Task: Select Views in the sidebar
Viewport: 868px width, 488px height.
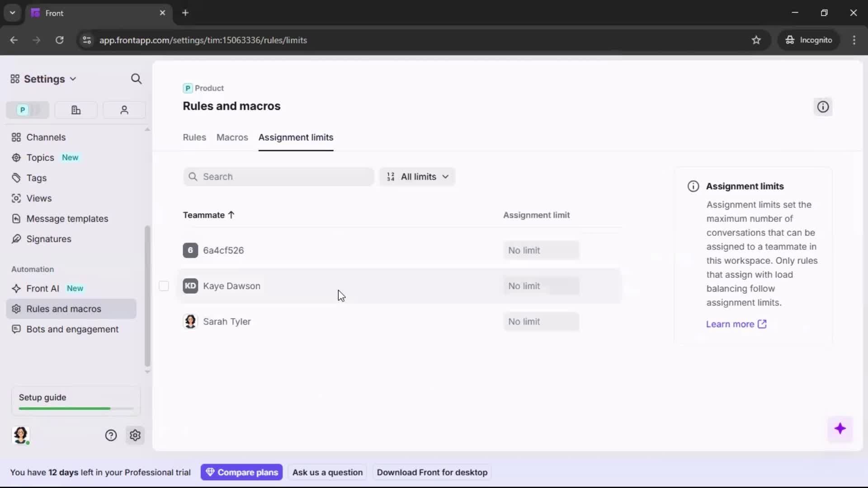Action: (x=38, y=198)
